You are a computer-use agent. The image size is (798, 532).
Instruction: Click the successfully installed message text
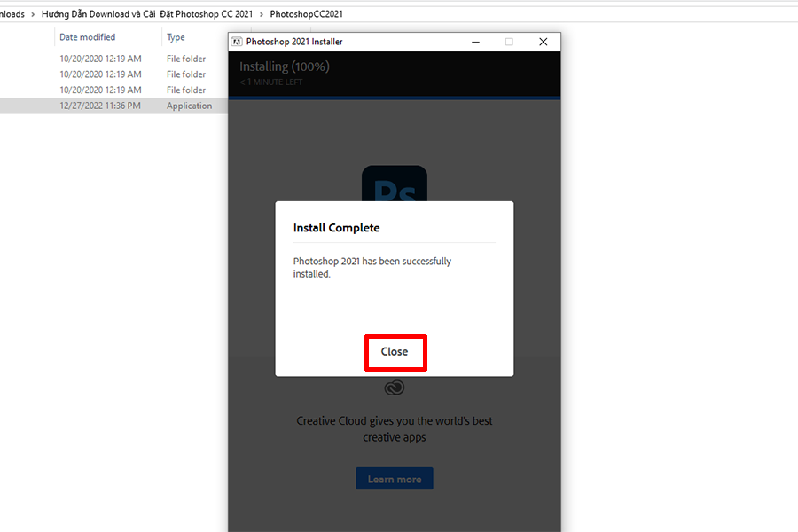(372, 267)
